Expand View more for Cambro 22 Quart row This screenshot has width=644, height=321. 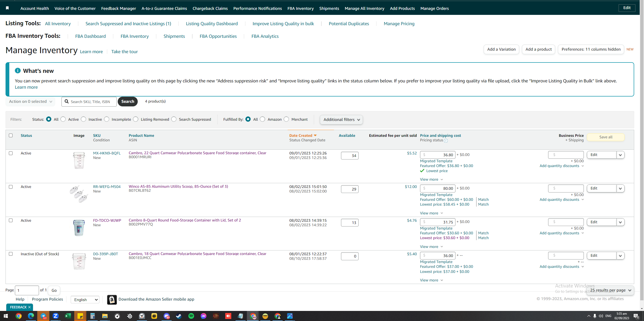[431, 179]
